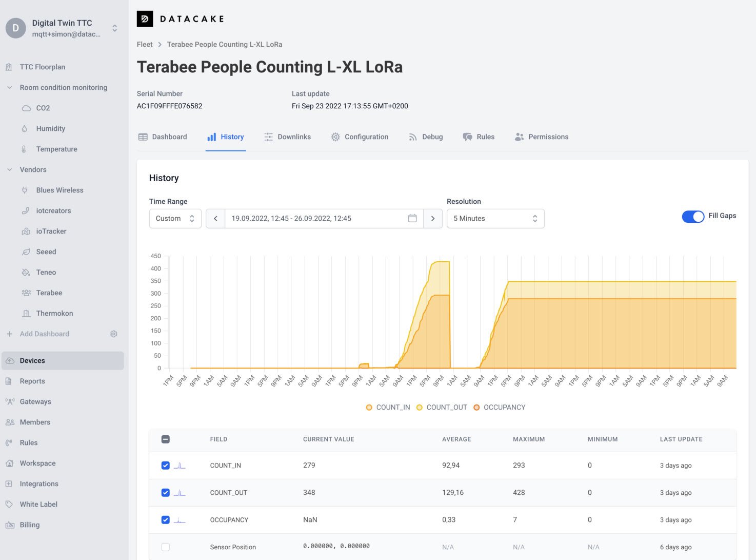Switch to the Debug tab

426,137
